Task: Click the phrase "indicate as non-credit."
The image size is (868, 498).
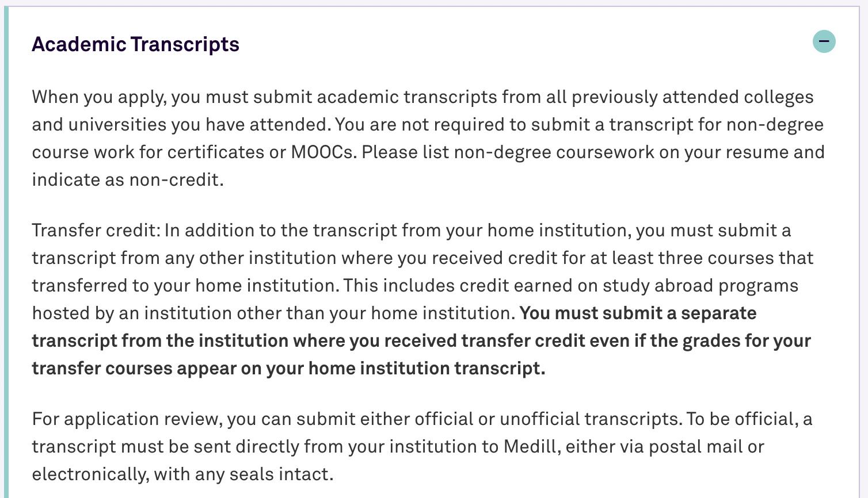Action: pos(127,180)
